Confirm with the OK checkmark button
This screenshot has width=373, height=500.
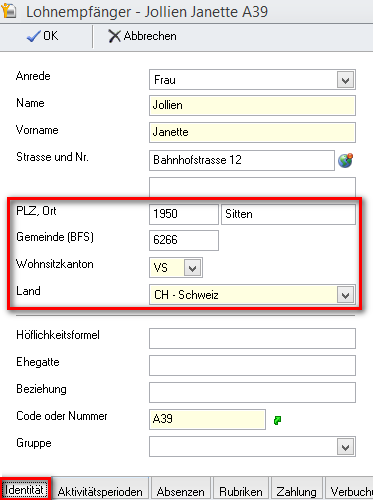click(43, 36)
